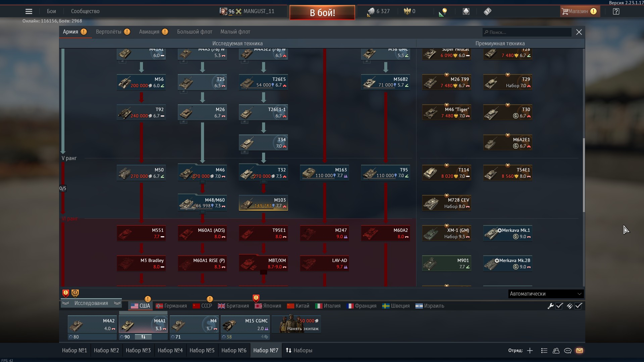Screen dimensions: 644x362
Task: Select preset Набор №7
Action: (x=266, y=351)
